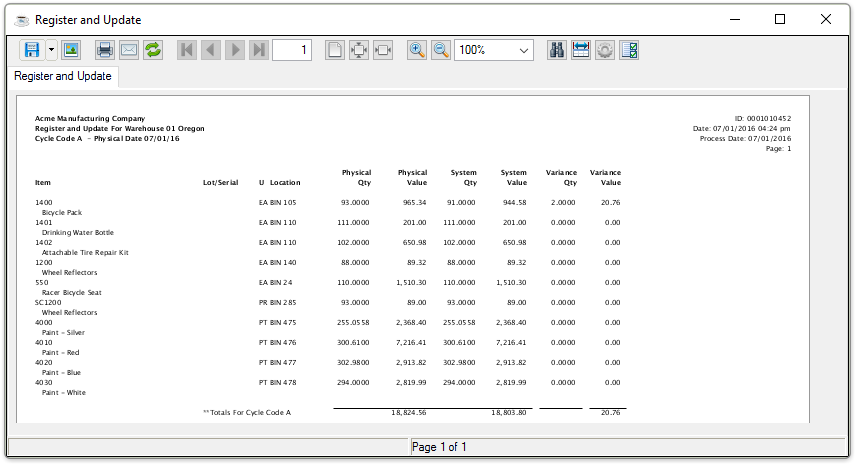Click 'Paint - White' description
This screenshot has height=467, width=859.
point(64,392)
